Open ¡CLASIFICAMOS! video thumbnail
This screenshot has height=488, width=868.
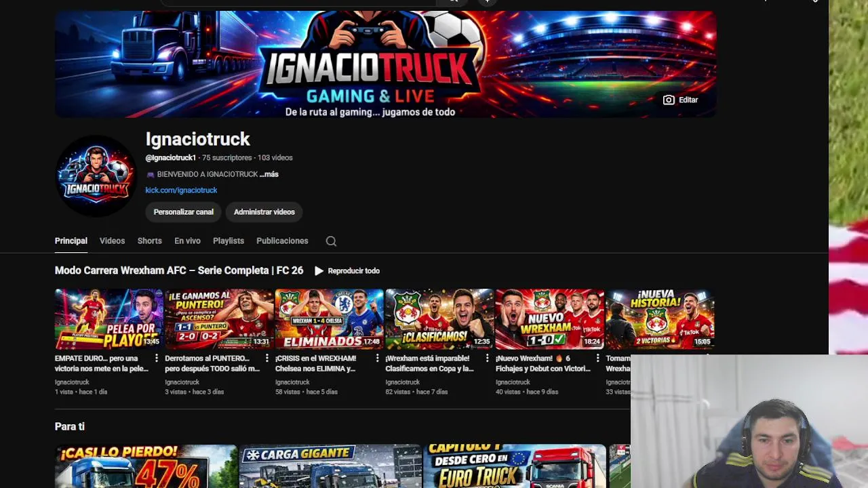coord(439,319)
